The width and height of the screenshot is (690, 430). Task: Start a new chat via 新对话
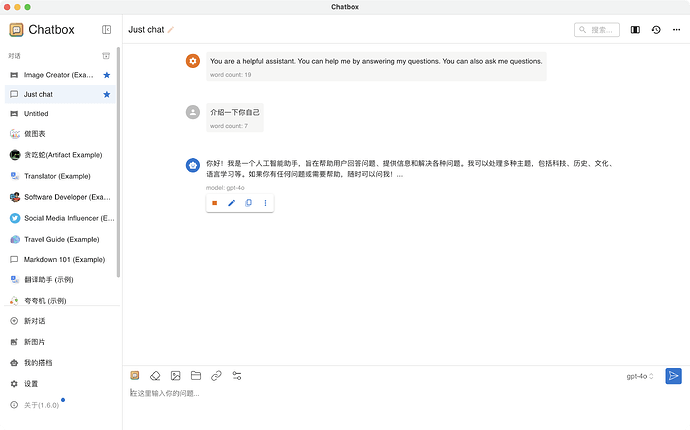point(60,321)
